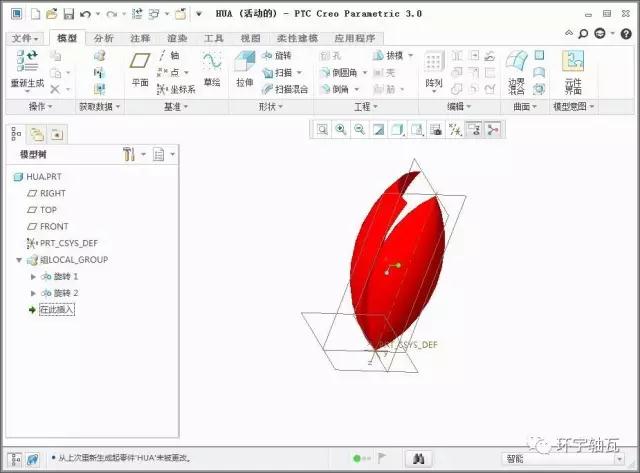Click the 旋转 (Revolve) tool in ribbon

pyautogui.click(x=281, y=56)
